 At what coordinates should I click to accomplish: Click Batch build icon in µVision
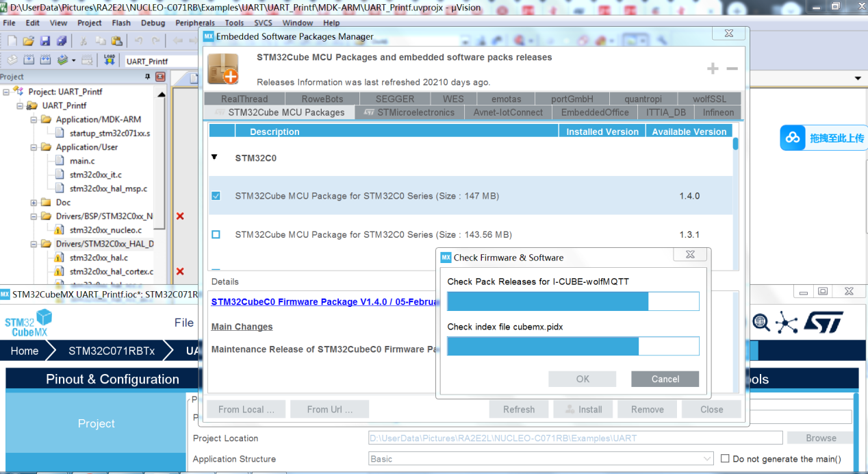pos(62,60)
